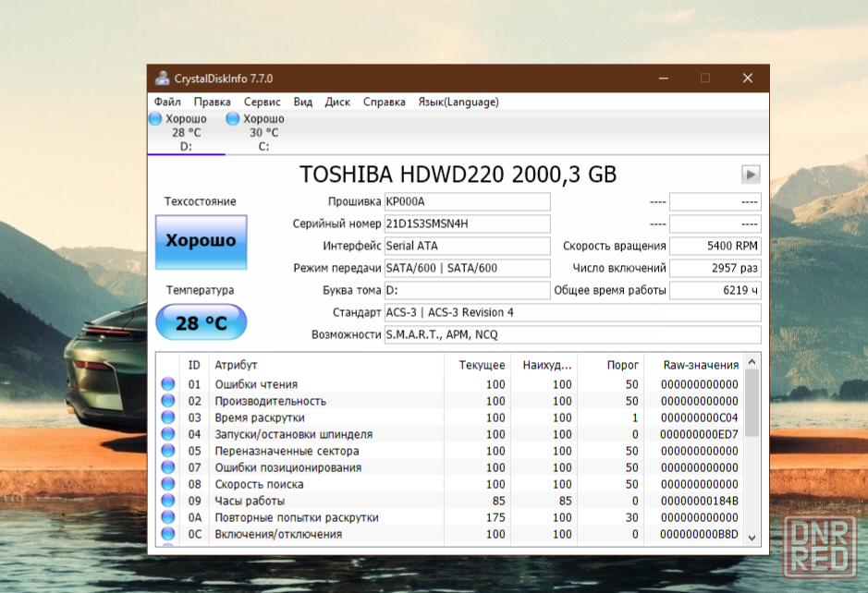Open the Язык(Language) menu
Image resolution: width=868 pixels, height=593 pixels.
[458, 102]
